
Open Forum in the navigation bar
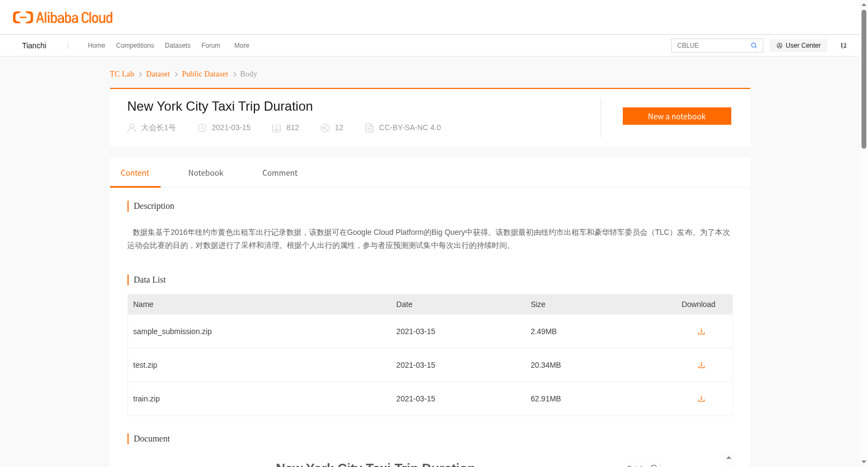(210, 46)
